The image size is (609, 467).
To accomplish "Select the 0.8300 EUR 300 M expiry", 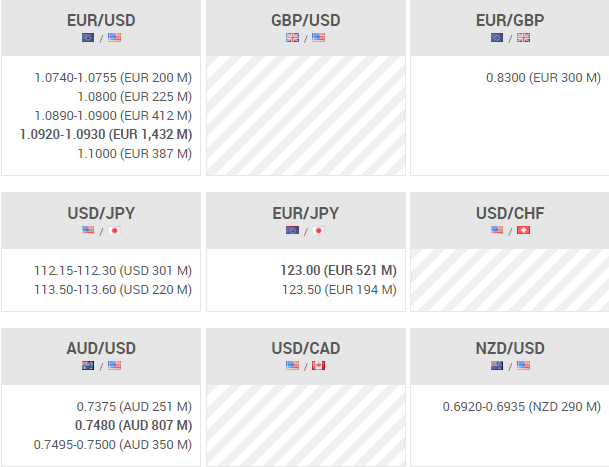I will (543, 77).
